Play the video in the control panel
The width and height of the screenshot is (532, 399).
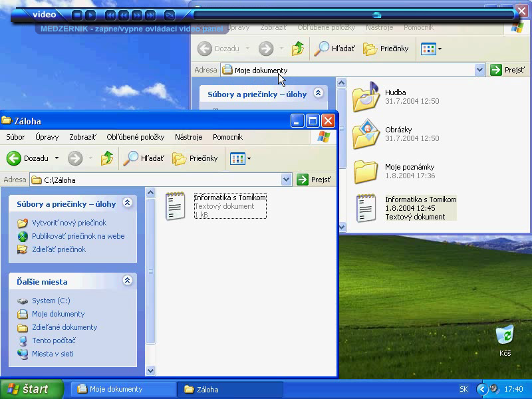tap(90, 15)
